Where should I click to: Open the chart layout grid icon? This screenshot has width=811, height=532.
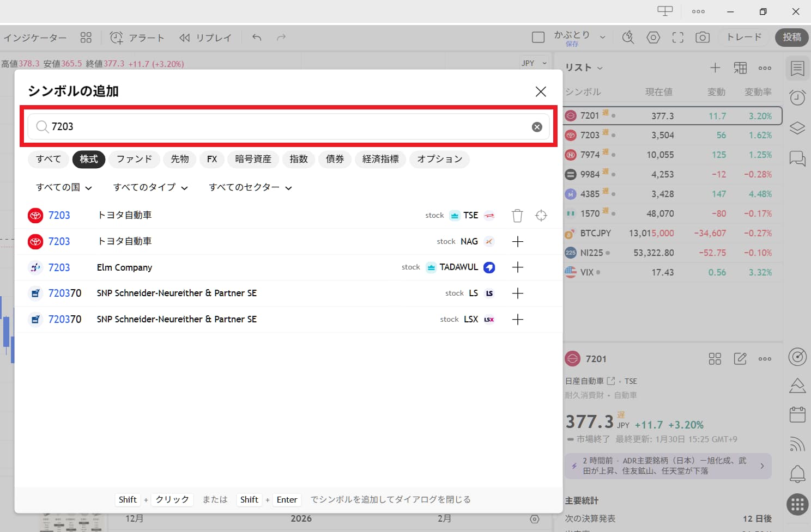tap(86, 38)
